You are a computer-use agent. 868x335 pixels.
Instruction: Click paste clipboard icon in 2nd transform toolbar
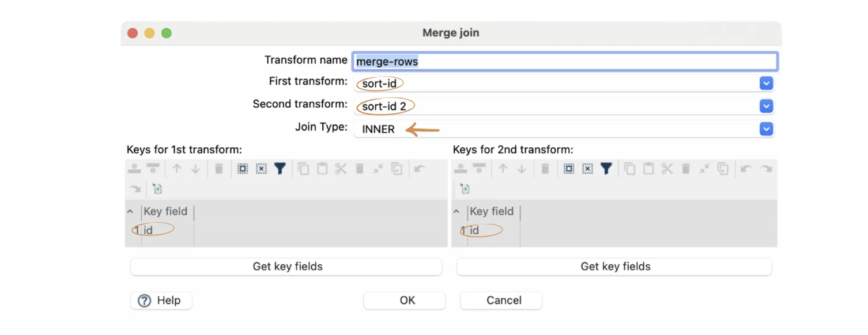coord(648,169)
